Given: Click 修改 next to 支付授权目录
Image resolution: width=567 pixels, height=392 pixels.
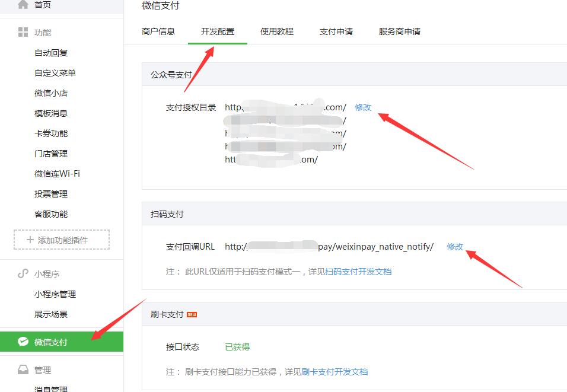Looking at the screenshot, I should pyautogui.click(x=363, y=107).
